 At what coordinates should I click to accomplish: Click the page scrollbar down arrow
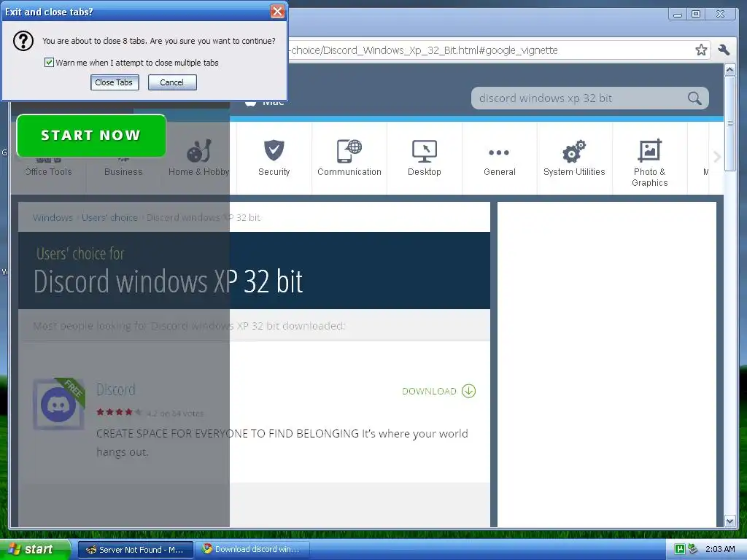coord(729,521)
